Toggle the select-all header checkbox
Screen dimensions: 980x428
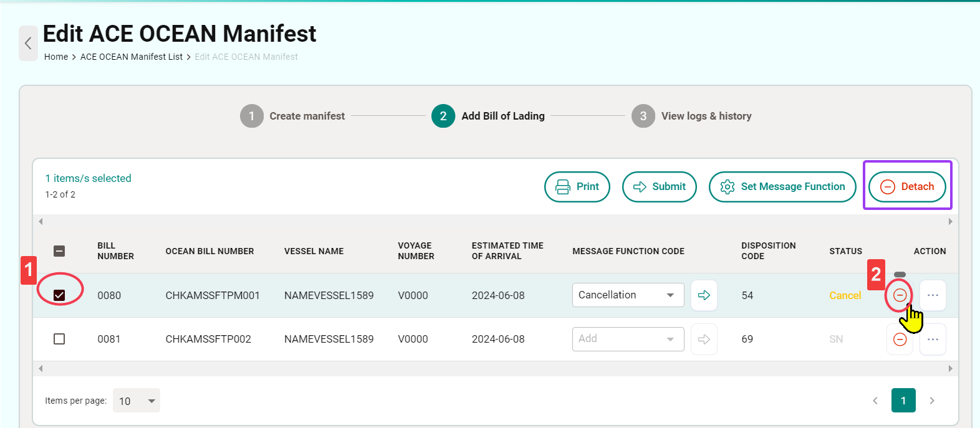[x=59, y=251]
